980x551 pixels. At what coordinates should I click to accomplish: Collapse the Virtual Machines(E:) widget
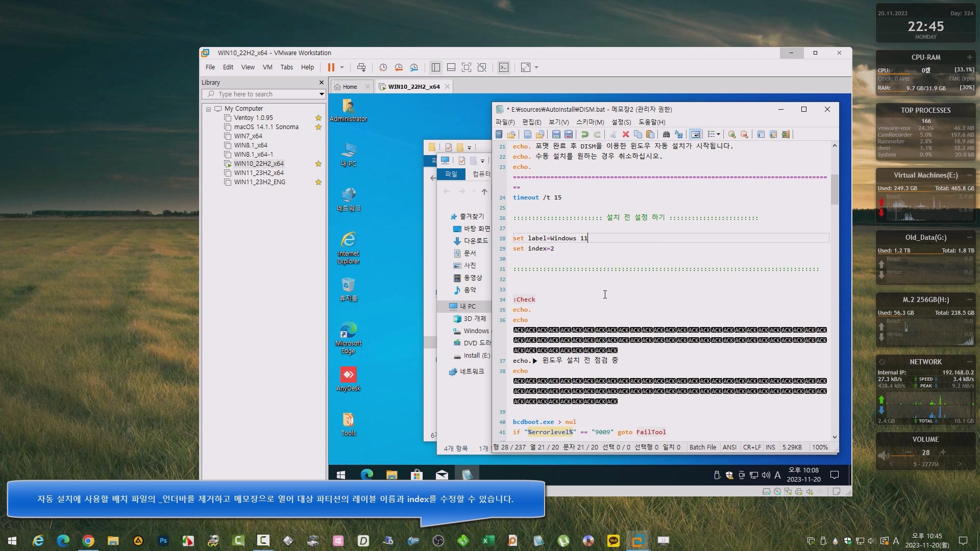(969, 175)
